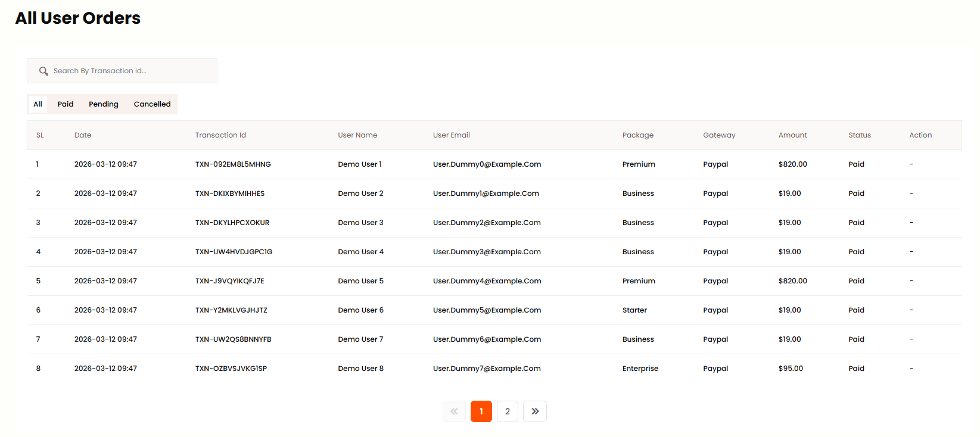This screenshot has width=980, height=437.
Task: Select transaction TXN-UW2QS8BNNYFB
Action: click(x=233, y=339)
